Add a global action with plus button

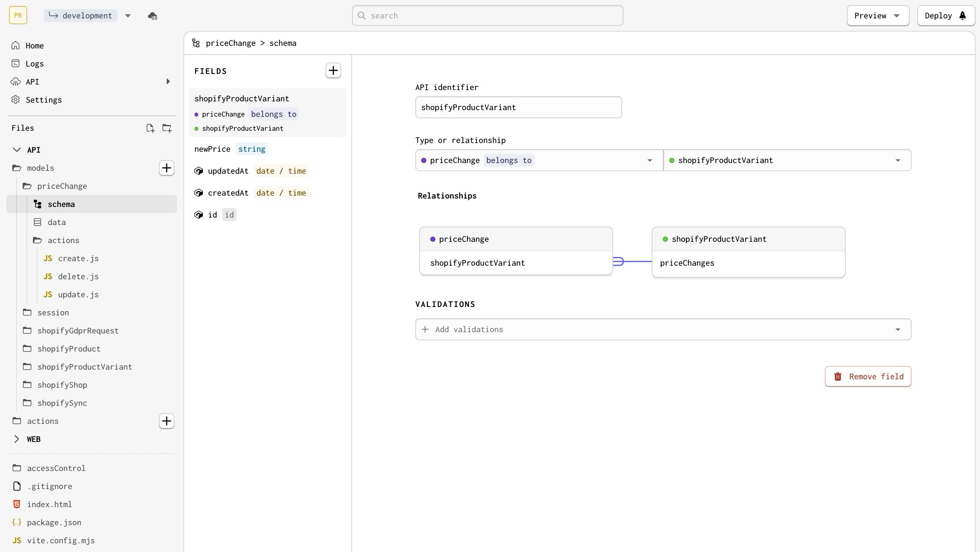click(166, 421)
